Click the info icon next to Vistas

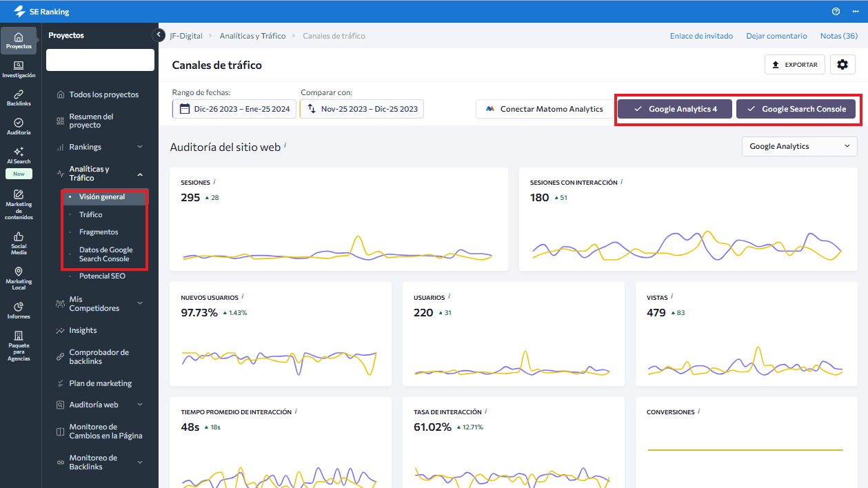[672, 297]
